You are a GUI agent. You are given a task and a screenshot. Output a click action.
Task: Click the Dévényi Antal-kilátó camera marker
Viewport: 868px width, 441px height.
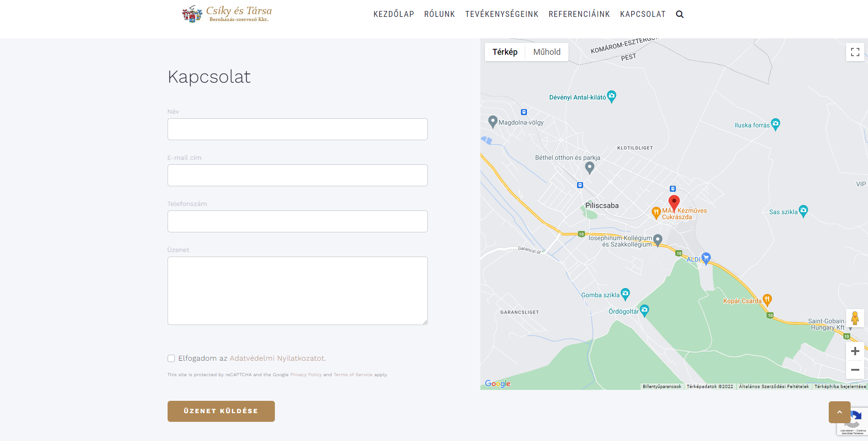[611, 96]
